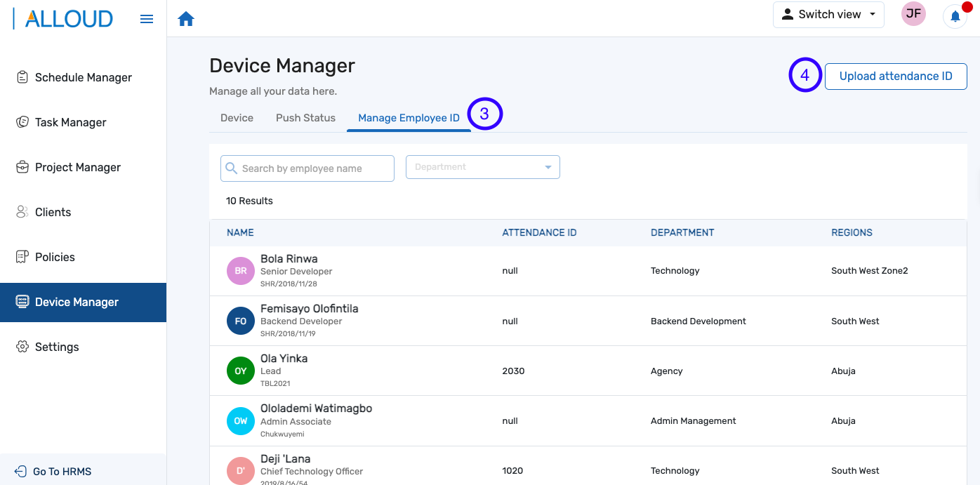Switch to the Push Status tab
Image resolution: width=980 pixels, height=485 pixels.
pyautogui.click(x=305, y=118)
